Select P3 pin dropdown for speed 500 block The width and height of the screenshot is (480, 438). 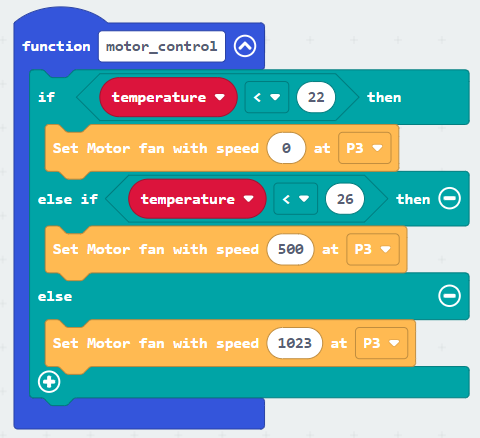pyautogui.click(x=373, y=249)
